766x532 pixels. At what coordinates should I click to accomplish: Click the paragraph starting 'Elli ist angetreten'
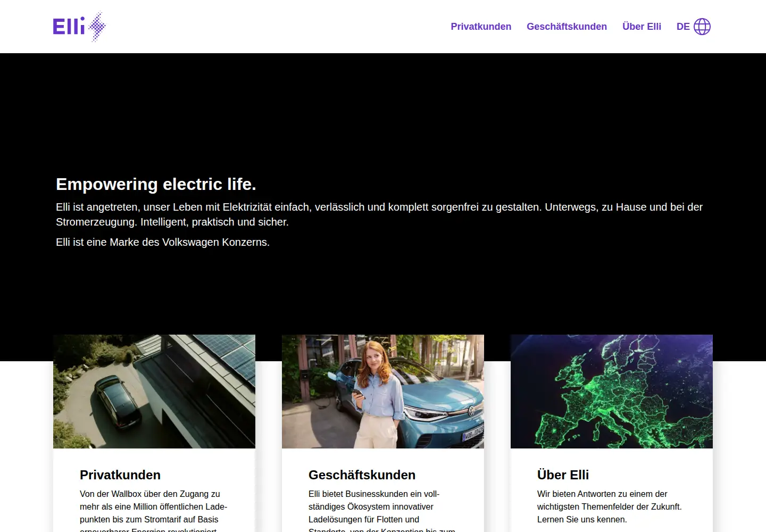[379, 214]
